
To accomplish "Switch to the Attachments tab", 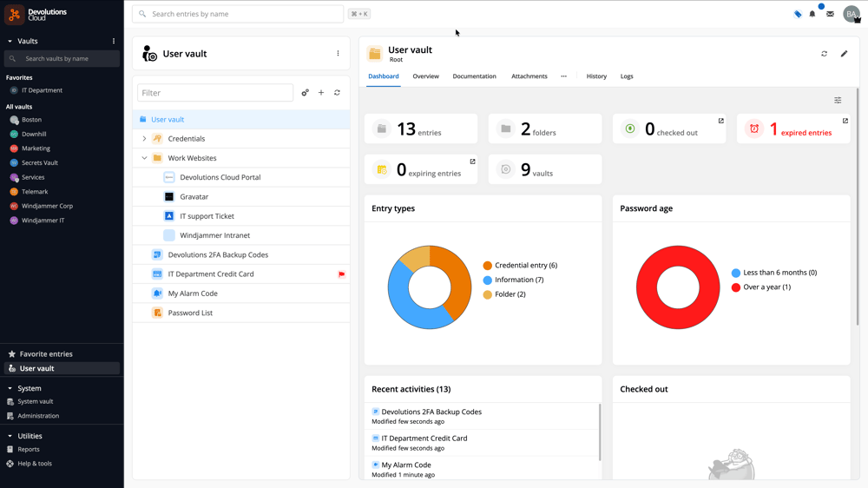I will [x=529, y=76].
